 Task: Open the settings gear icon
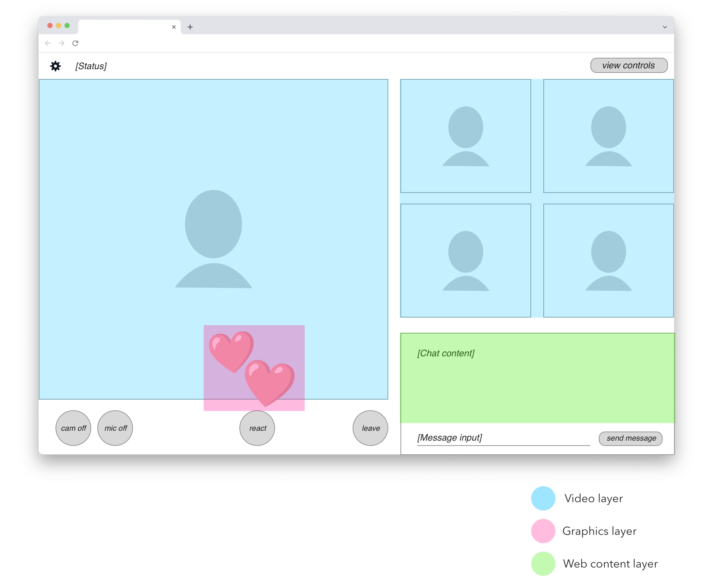coord(55,66)
